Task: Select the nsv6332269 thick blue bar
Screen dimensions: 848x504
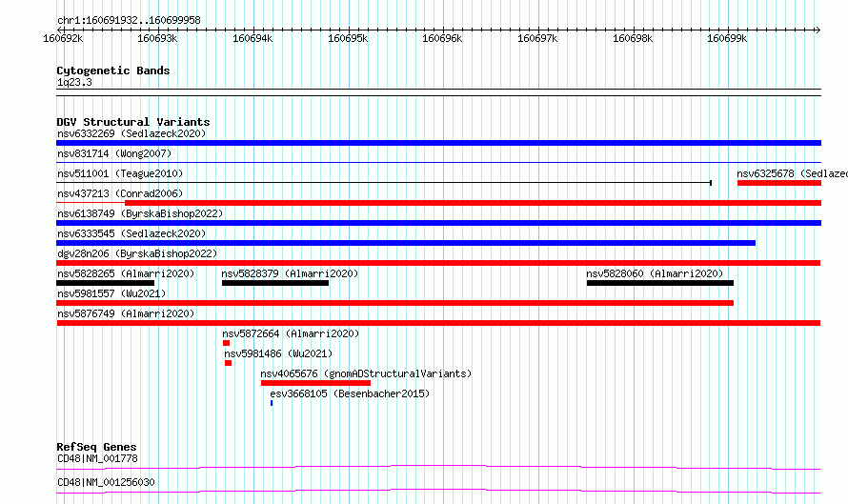Action: [x=438, y=143]
